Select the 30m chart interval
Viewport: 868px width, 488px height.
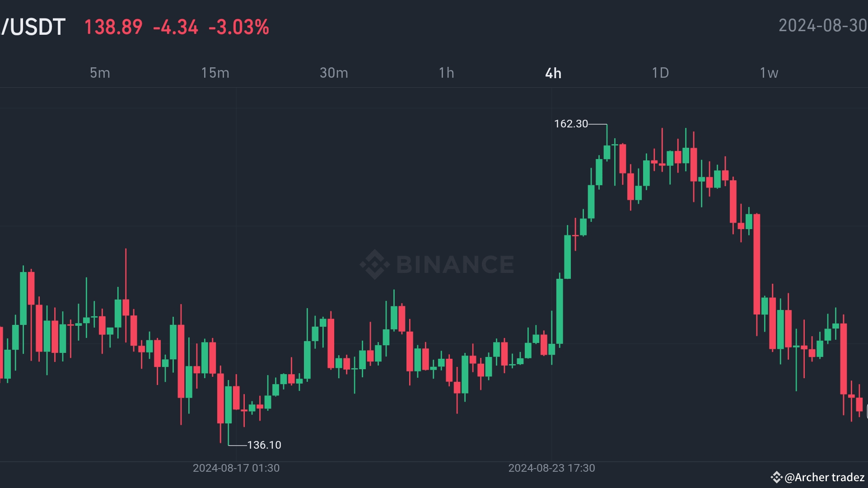tap(334, 73)
